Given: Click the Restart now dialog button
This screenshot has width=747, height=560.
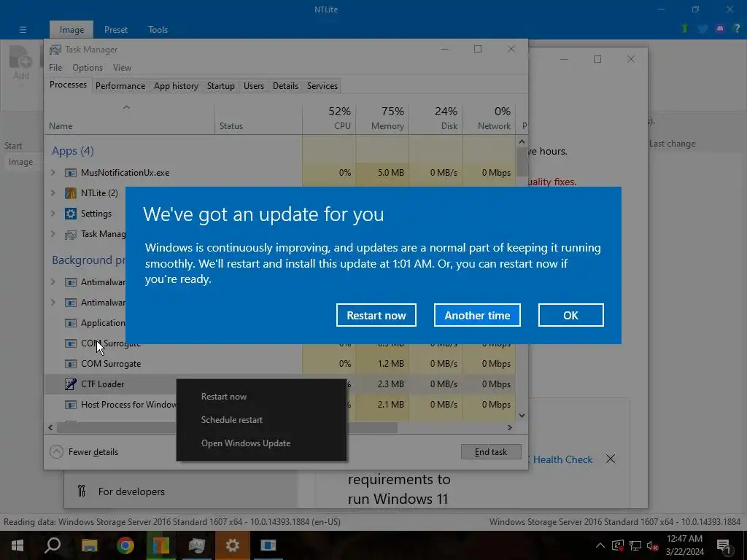Looking at the screenshot, I should tap(376, 315).
